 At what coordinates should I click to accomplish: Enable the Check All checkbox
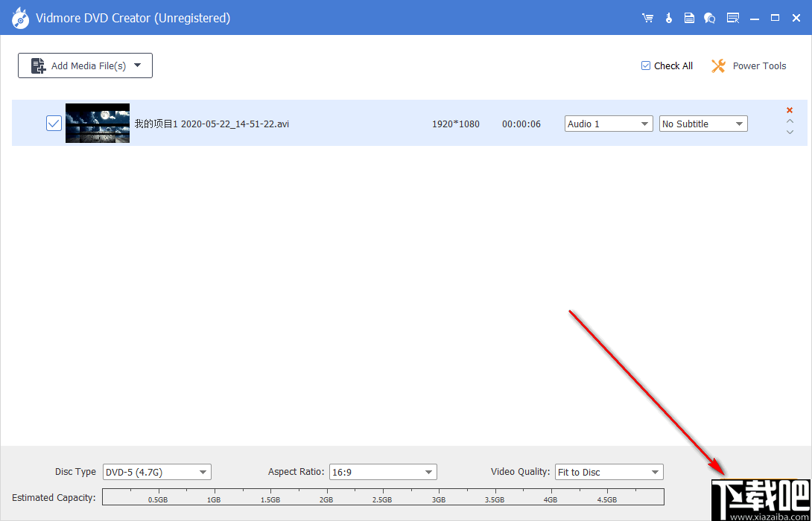coord(645,65)
